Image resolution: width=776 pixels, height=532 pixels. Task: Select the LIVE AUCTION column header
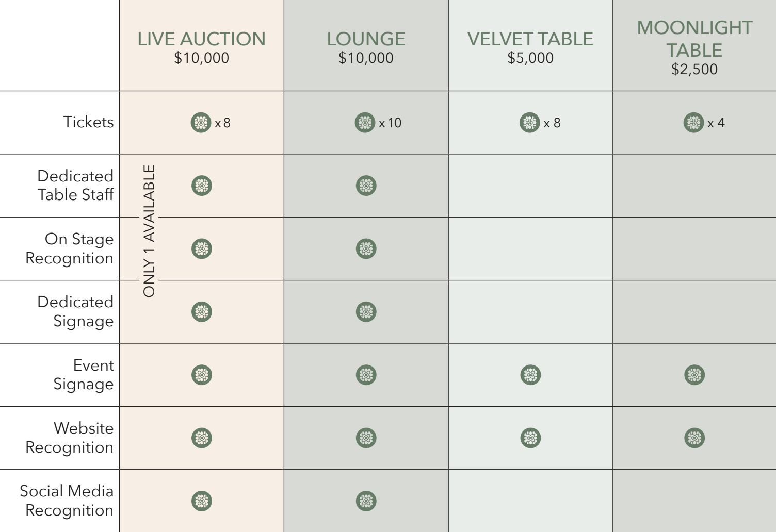pyautogui.click(x=201, y=39)
